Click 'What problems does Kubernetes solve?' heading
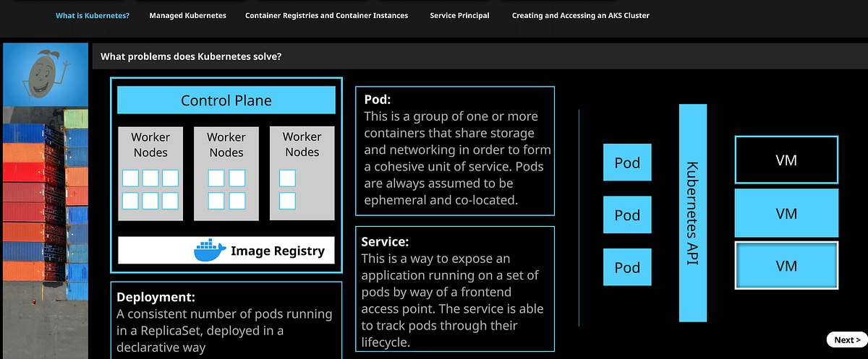Screen dimensions: 868x359 pyautogui.click(x=191, y=56)
